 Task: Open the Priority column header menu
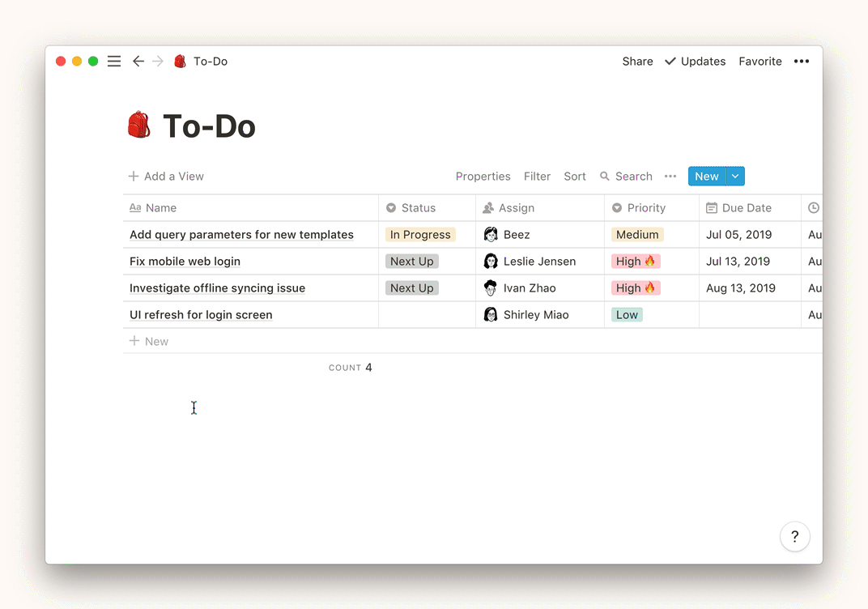(646, 208)
